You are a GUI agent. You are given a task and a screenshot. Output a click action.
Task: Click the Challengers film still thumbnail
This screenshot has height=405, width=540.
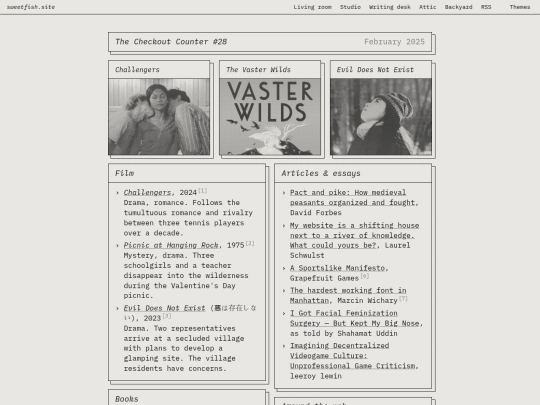coord(159,116)
